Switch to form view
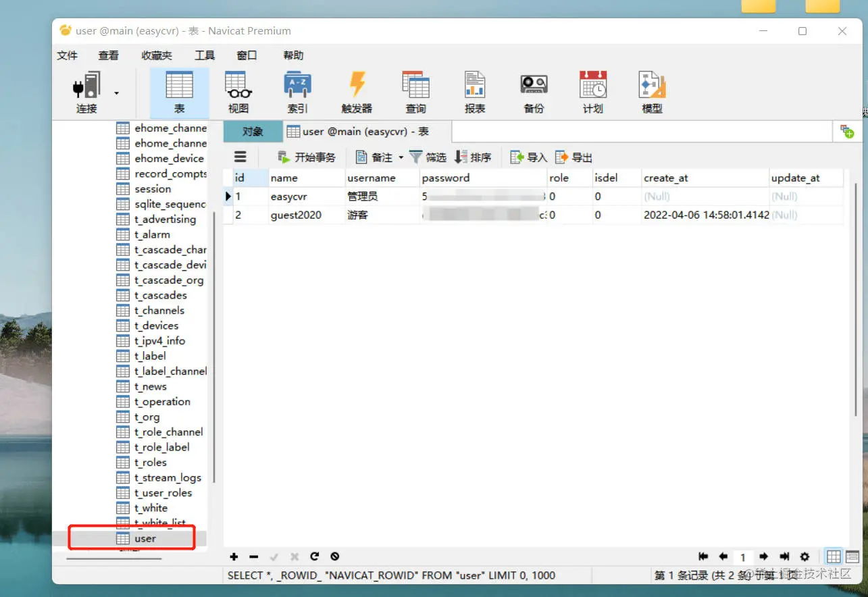This screenshot has width=868, height=597. coord(852,556)
